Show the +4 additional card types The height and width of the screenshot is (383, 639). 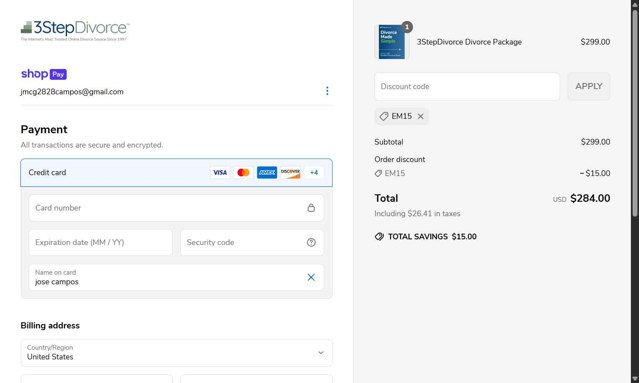[314, 172]
